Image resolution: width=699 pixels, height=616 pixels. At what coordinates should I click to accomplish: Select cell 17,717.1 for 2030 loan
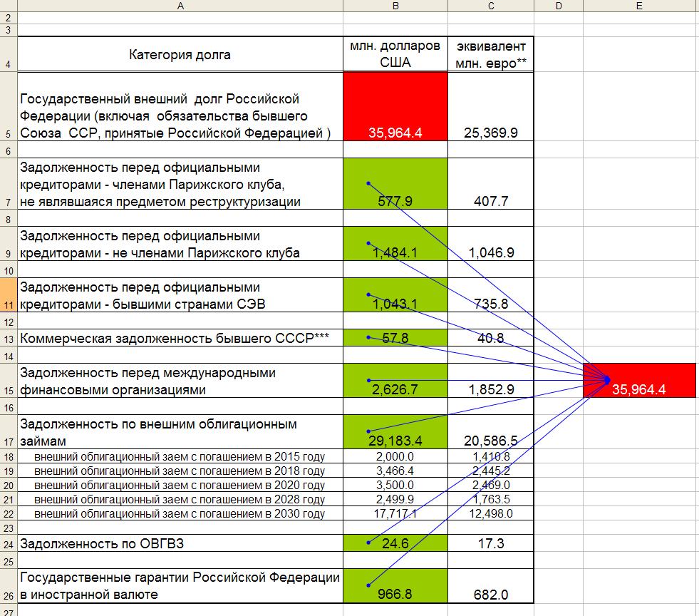395,513
